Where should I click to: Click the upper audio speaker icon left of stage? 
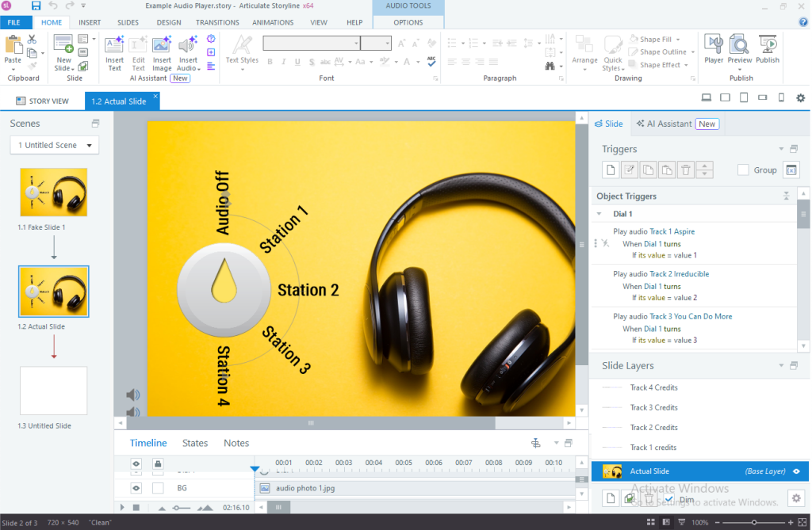coord(132,395)
